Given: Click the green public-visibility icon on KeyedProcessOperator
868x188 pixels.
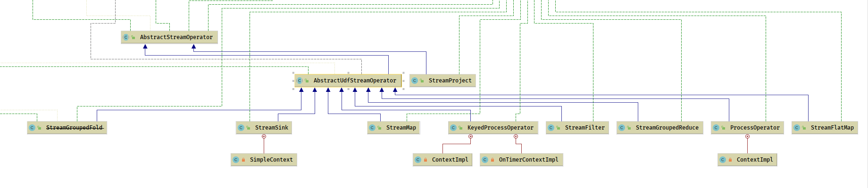Looking at the screenshot, I should [x=460, y=128].
